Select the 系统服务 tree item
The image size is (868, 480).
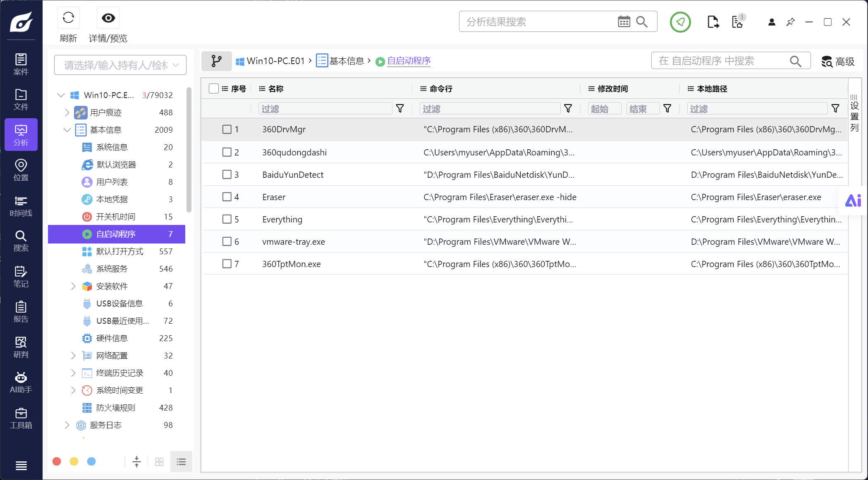117,269
